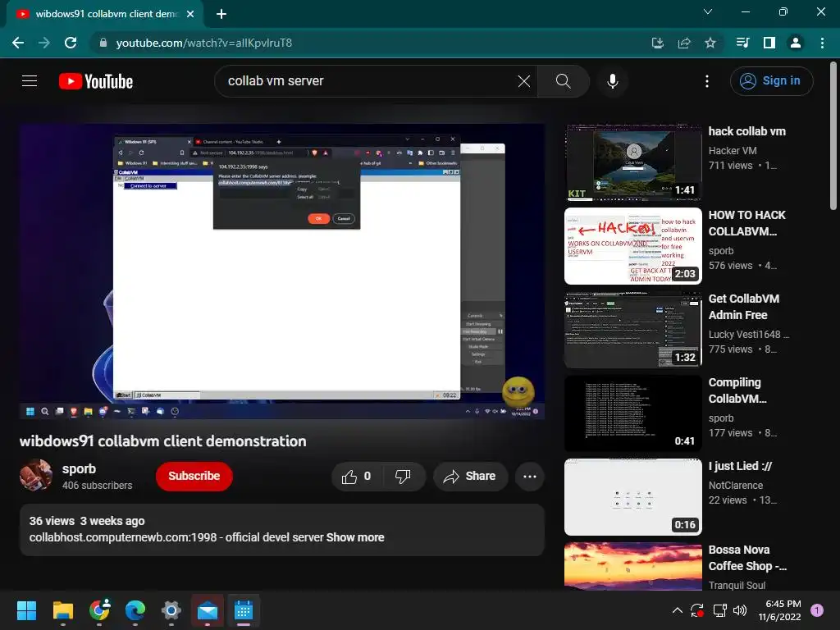Open the sync update tray icon

pyautogui.click(x=697, y=610)
